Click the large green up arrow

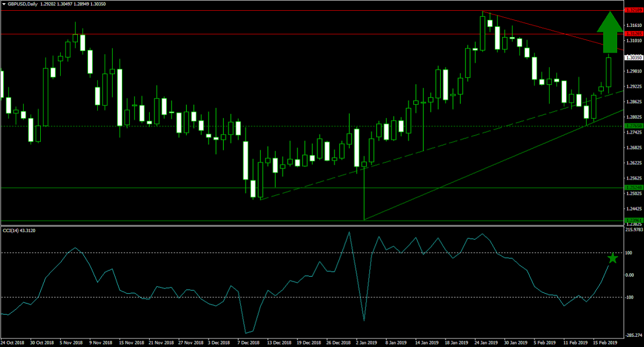click(609, 32)
